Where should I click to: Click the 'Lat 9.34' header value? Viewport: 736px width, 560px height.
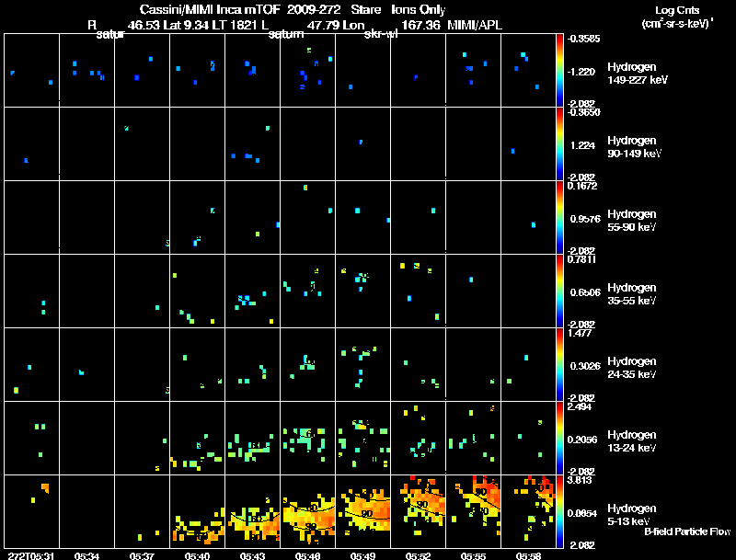click(187, 25)
